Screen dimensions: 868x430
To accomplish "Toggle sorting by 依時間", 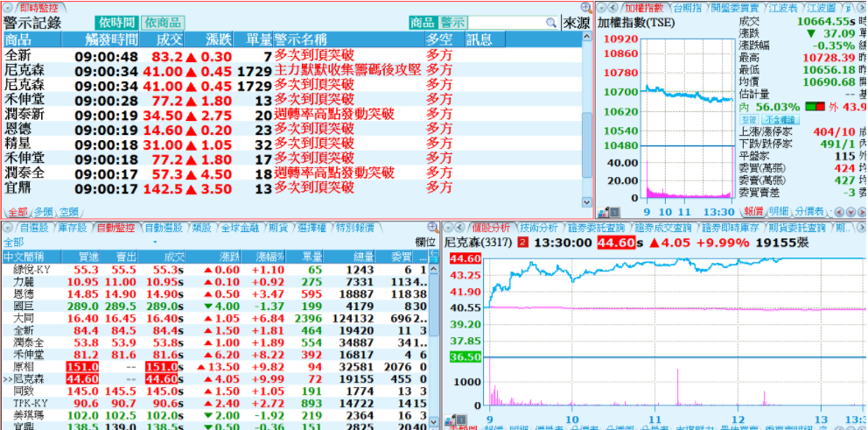I will 116,23.
